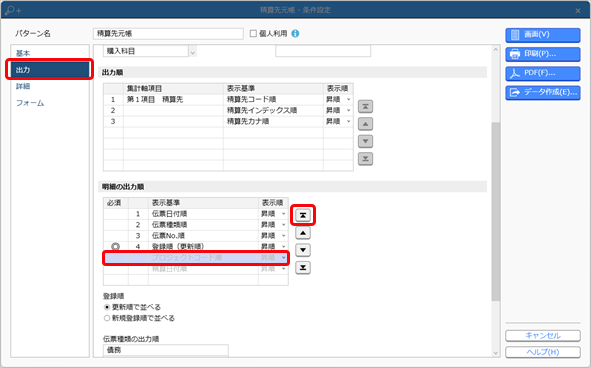Open 昇順 dropdown for 登録順（更新順）
Viewport: 591px width, 368px height.
(283, 247)
